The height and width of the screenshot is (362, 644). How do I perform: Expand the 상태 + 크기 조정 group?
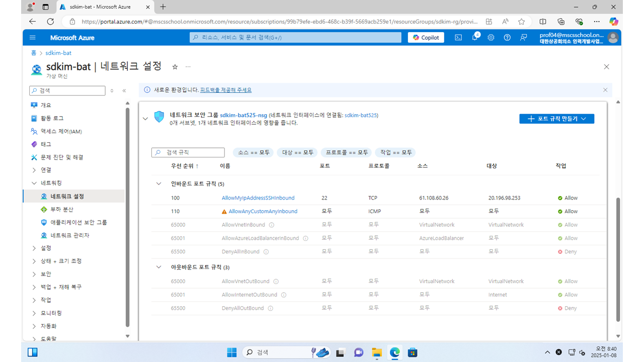tap(34, 261)
